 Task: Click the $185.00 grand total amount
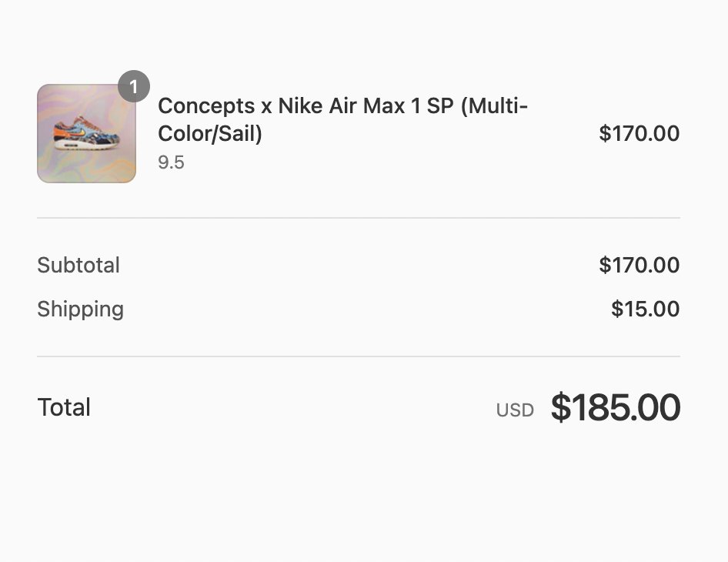tap(616, 407)
